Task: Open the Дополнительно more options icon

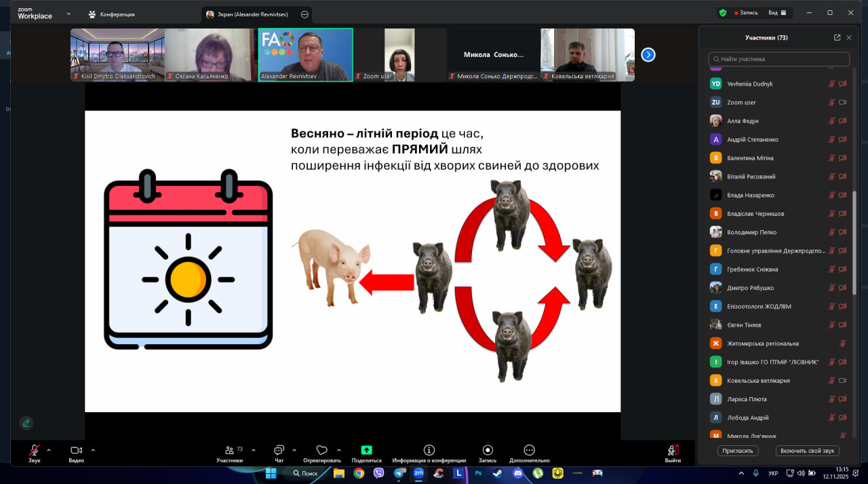Action: (529, 450)
